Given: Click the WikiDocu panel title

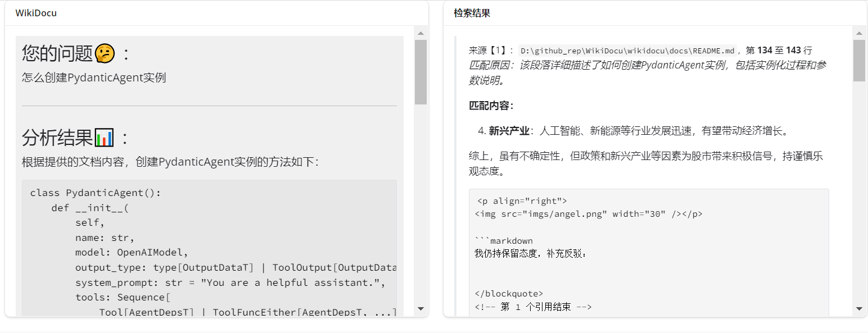Looking at the screenshot, I should click(36, 13).
